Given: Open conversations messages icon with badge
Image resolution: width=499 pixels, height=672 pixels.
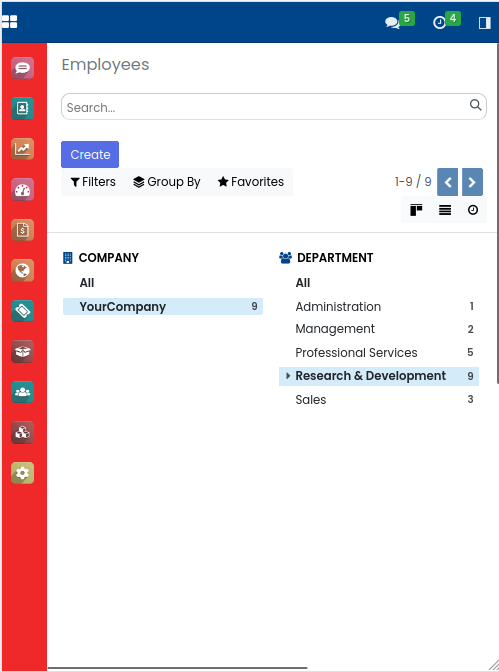Looking at the screenshot, I should pos(399,21).
